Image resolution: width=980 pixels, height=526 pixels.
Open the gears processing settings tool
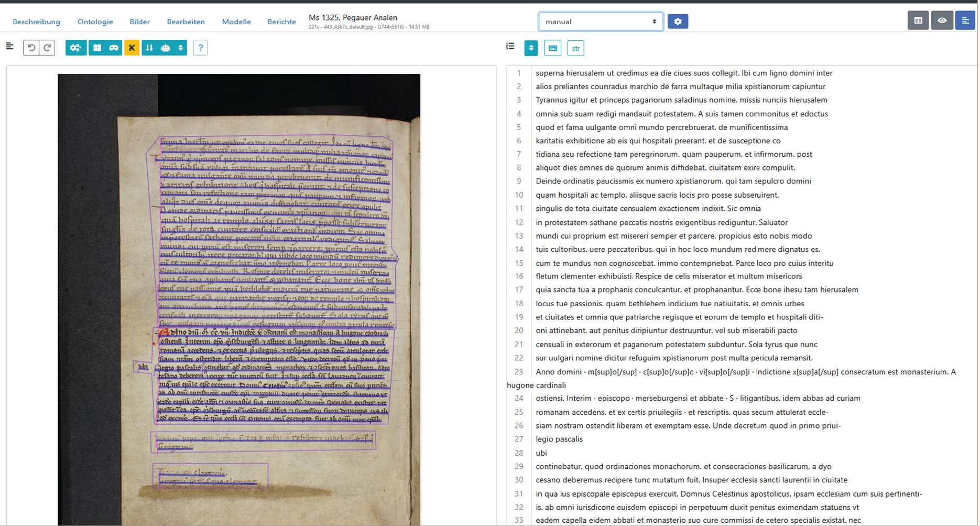[76, 48]
